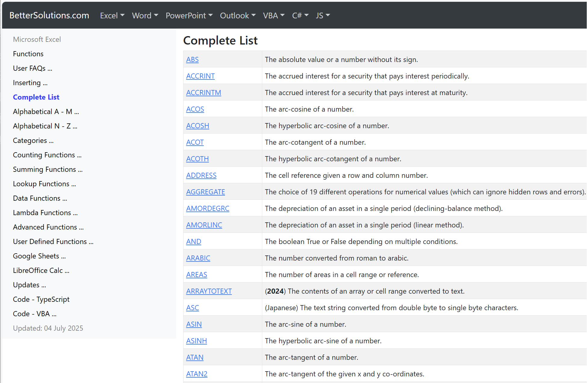
Task: Click 'The hyperbolic arc-sine of a number.' text
Action: click(323, 341)
